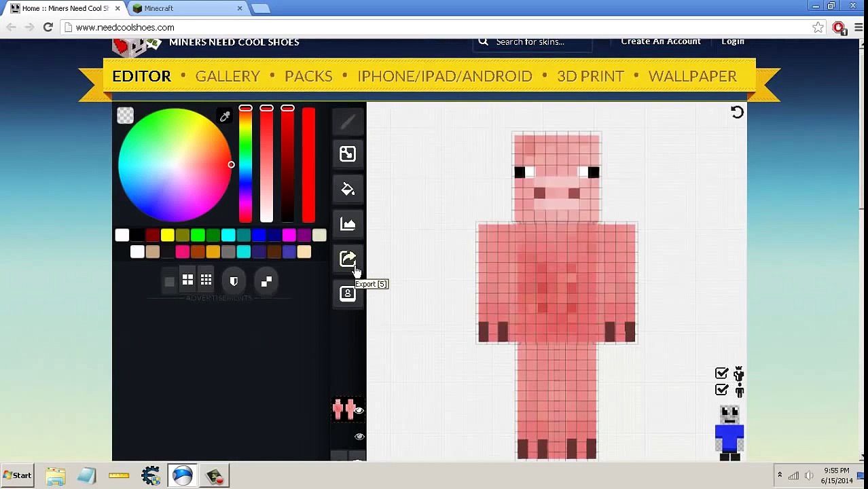Screen dimensions: 868x489
Task: Select the tan swatch in second row
Action: coord(152,253)
